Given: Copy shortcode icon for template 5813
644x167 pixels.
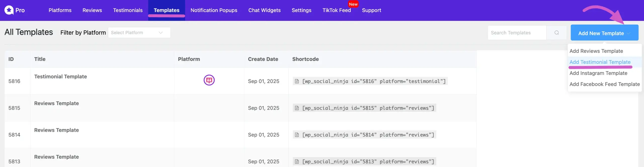Looking at the screenshot, I should pyautogui.click(x=297, y=161).
